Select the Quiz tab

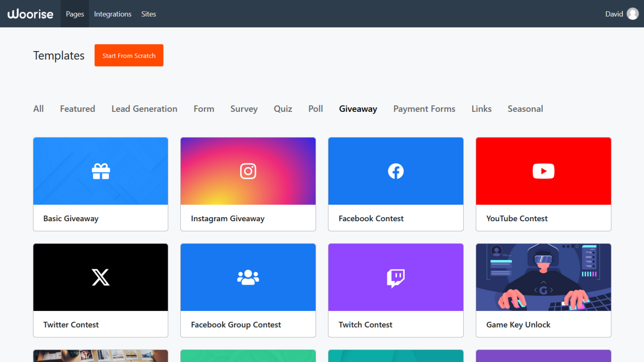click(x=283, y=109)
